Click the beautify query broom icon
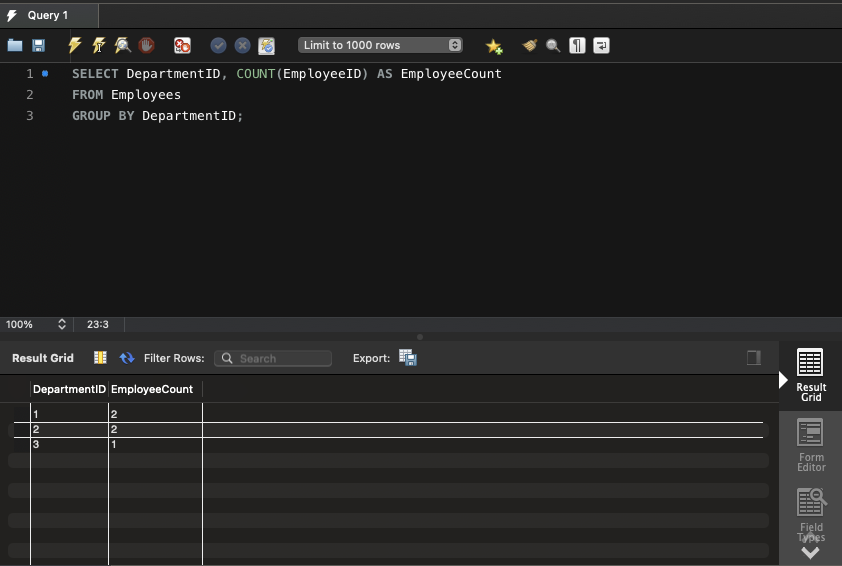 point(529,45)
